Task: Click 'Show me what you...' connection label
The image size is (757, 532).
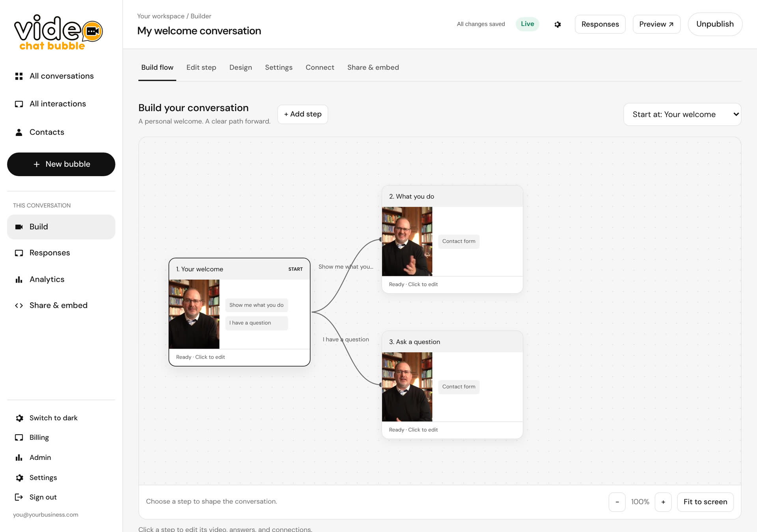Action: click(346, 267)
